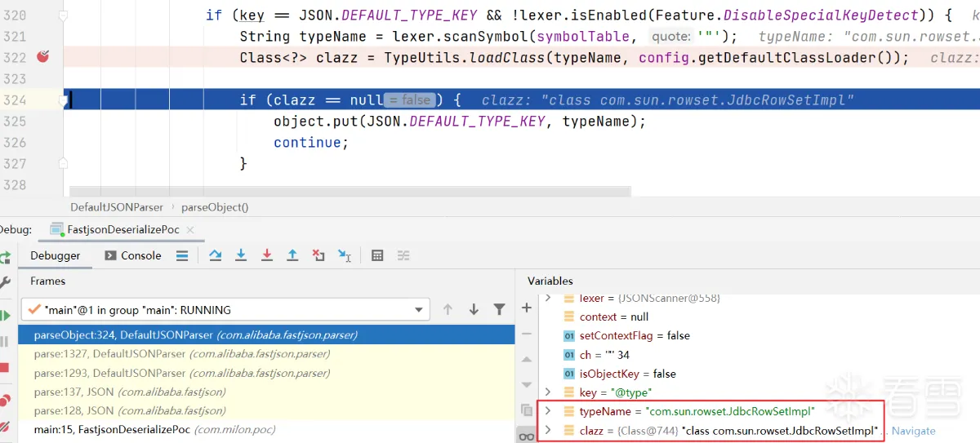
Task: Open the thread selector dropdown
Action: tap(419, 310)
